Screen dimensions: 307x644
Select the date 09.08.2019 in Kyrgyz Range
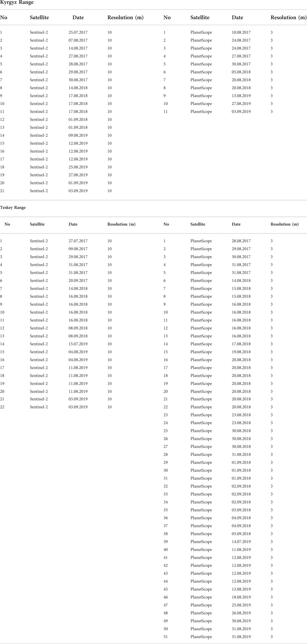click(x=78, y=135)
